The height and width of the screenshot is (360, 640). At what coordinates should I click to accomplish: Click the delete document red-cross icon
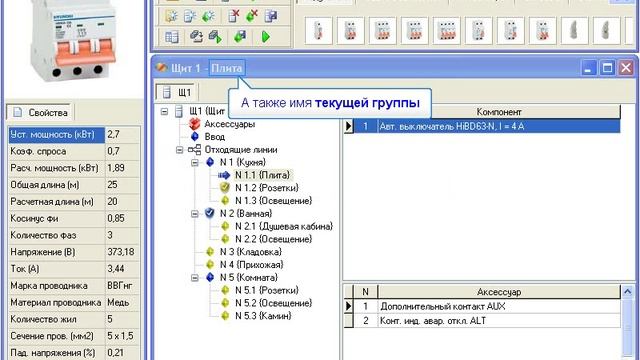click(x=233, y=16)
